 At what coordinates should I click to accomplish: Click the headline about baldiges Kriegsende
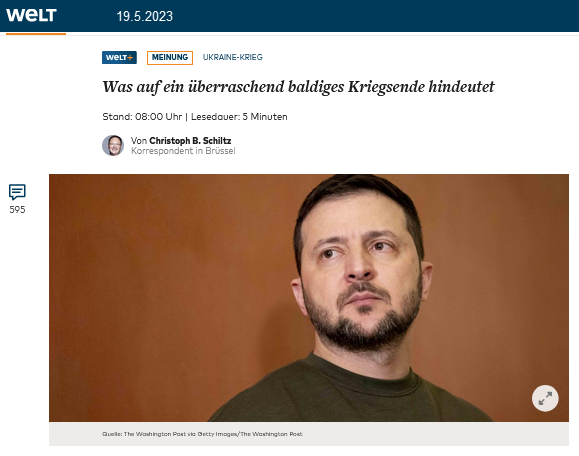298,88
